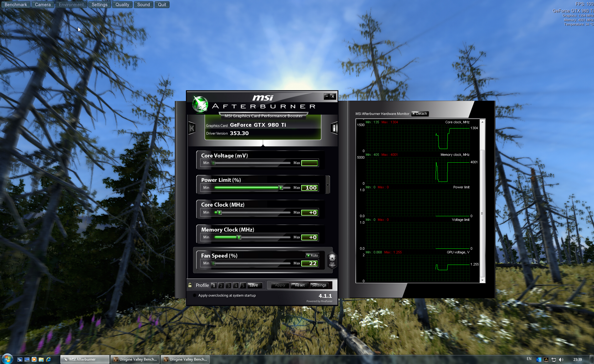Screen dimensions: 594x364
Task: Toggle the fan speed Auto mode
Action: (312, 256)
